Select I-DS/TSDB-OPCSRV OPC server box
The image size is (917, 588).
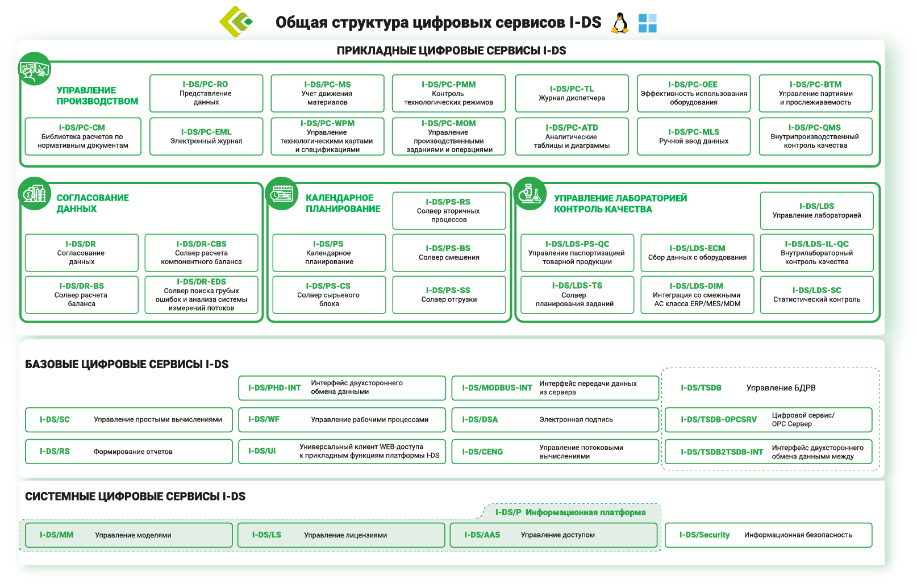pyautogui.click(x=768, y=420)
